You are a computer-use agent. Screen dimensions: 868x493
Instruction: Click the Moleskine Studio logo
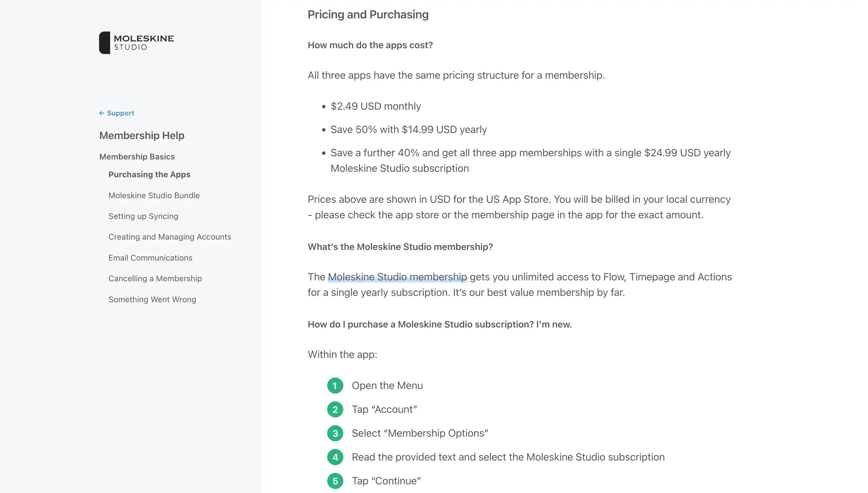coord(136,42)
